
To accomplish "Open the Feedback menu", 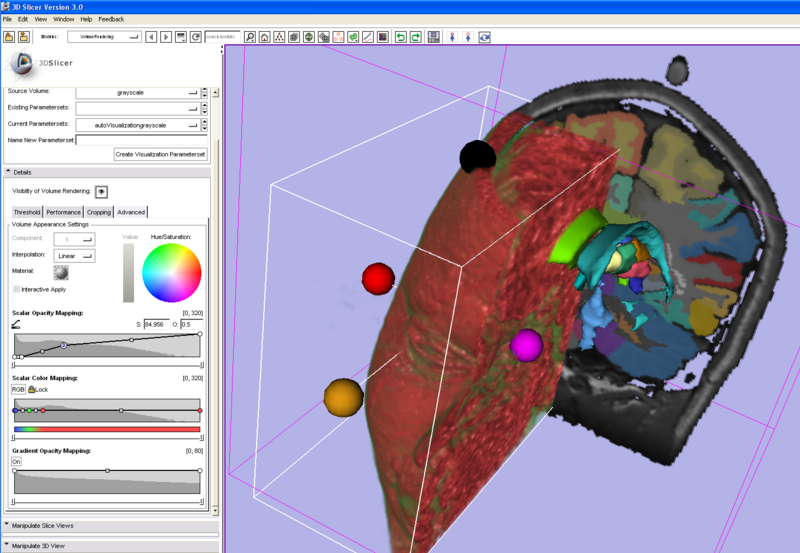I will pos(111,19).
